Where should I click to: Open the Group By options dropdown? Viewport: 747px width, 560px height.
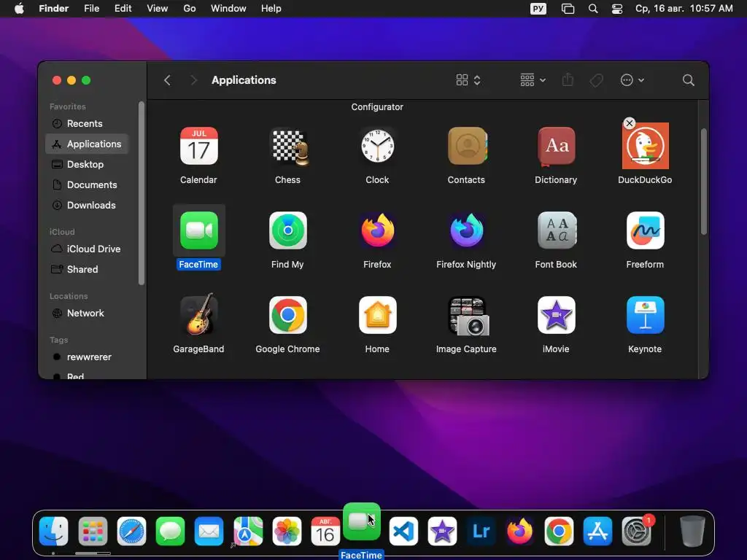pos(533,80)
